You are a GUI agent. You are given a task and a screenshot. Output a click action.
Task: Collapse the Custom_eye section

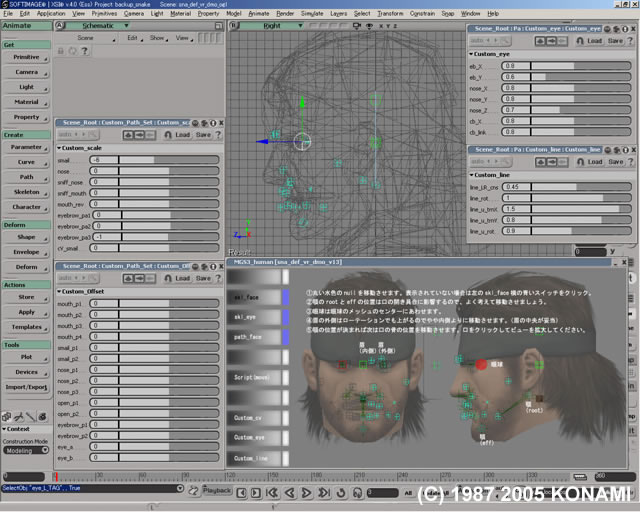471,54
